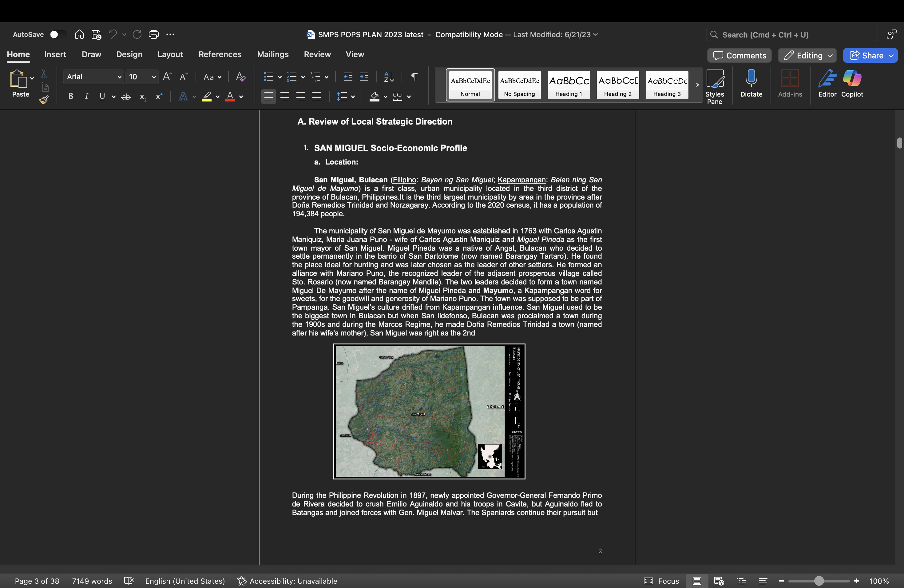Apply the Normal style

tap(470, 85)
